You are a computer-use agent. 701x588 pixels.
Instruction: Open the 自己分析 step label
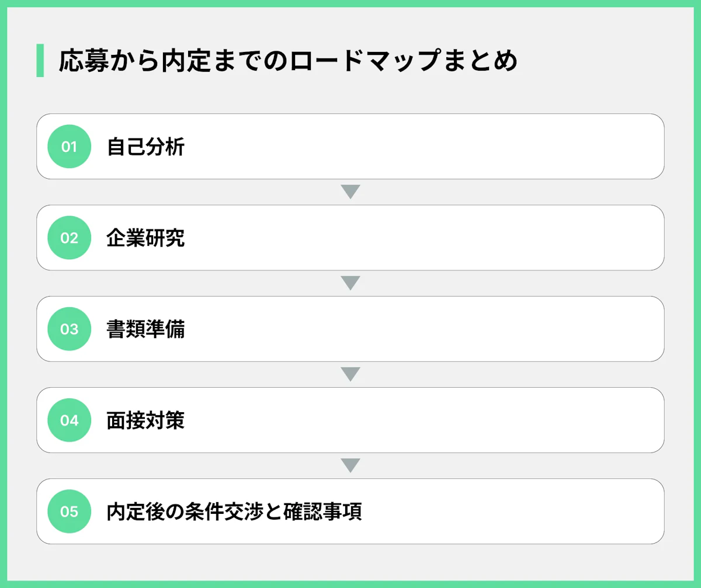click(x=145, y=147)
